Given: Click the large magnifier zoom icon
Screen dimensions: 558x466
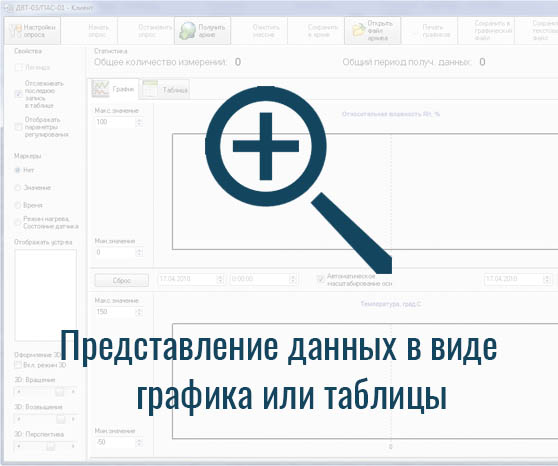Looking at the screenshot, I should coord(298,179).
